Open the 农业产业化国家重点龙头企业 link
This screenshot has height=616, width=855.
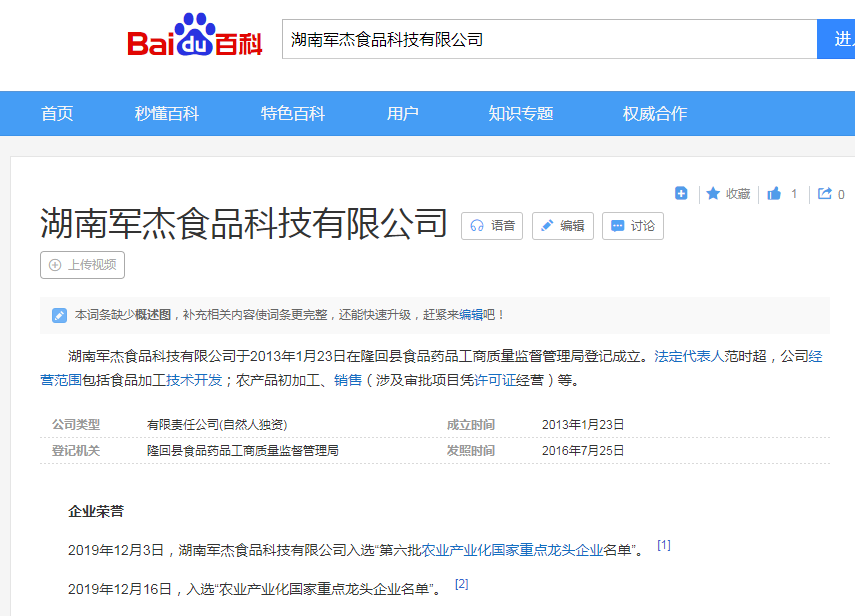click(512, 550)
